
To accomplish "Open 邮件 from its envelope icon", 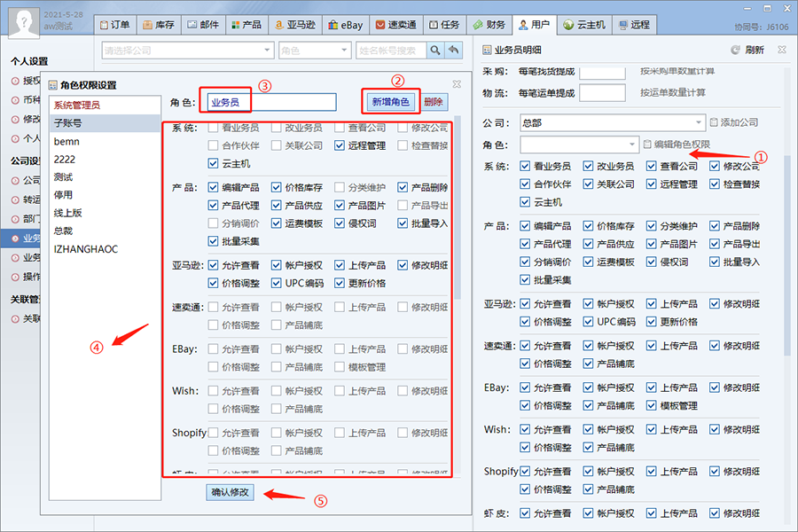I will click(192, 25).
